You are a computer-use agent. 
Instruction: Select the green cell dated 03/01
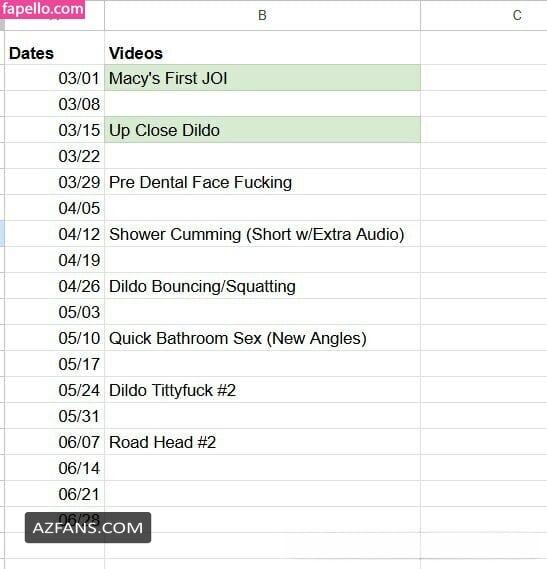[x=262, y=78]
